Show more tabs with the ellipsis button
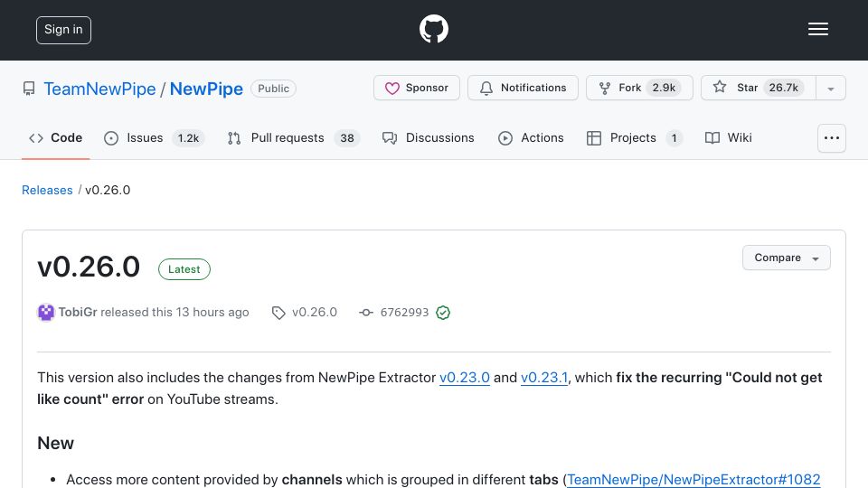 click(x=832, y=138)
